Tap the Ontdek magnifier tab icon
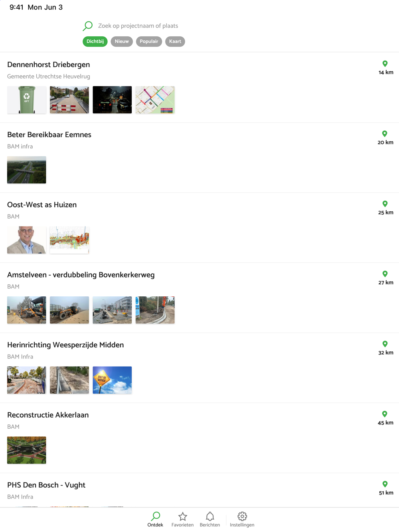 [156, 516]
